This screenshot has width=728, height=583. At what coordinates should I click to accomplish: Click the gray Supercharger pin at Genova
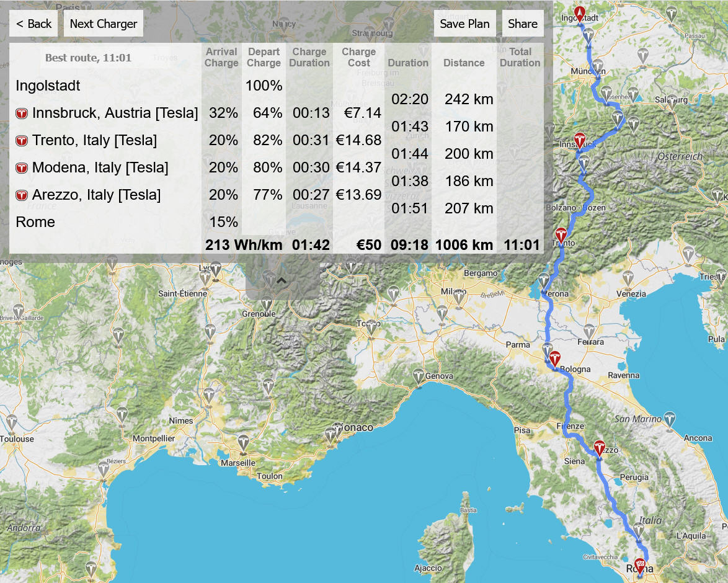coord(419,376)
